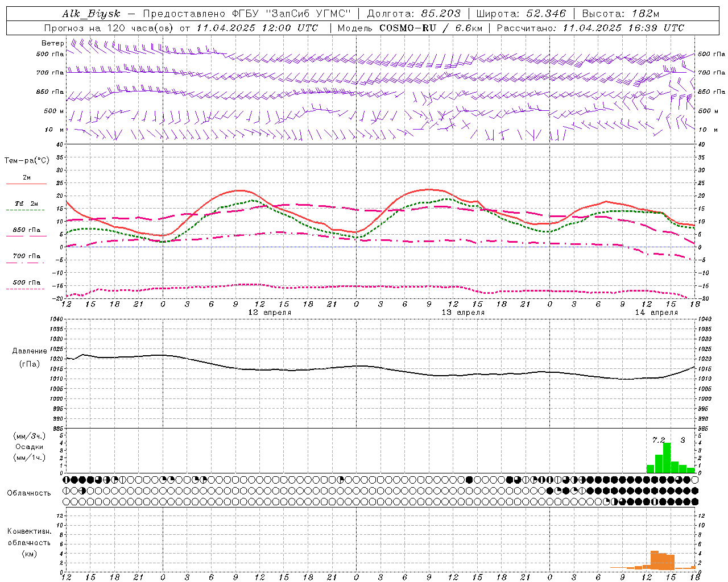The height and width of the screenshot is (582, 728).
Task: Click the '(мм/1ч.)' precipitation unit label
Action: coord(29,458)
